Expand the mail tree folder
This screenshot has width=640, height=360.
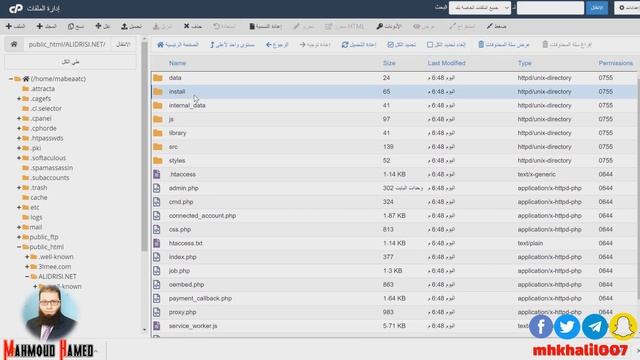tap(19, 227)
